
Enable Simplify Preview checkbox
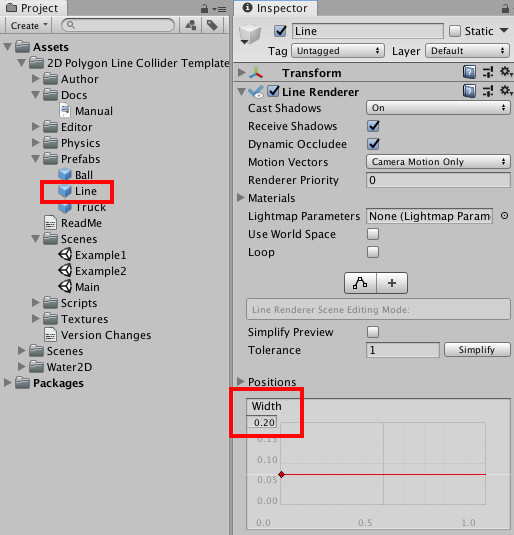point(373,332)
